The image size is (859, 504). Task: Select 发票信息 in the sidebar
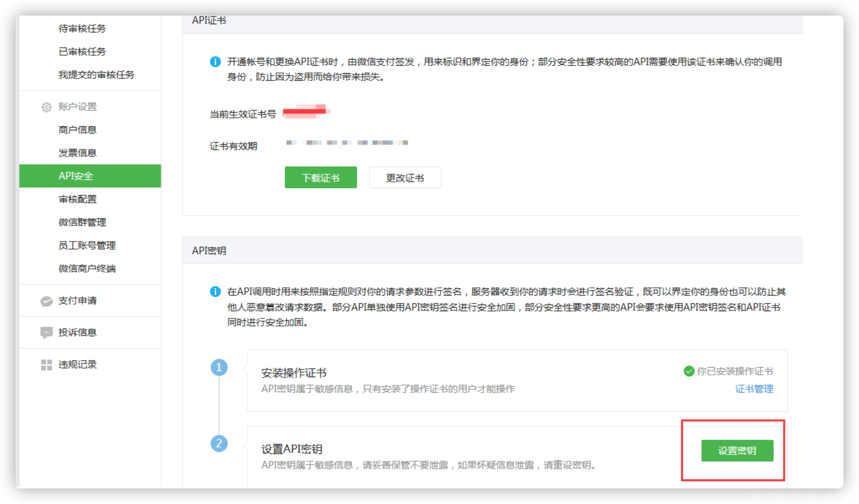pos(78,153)
